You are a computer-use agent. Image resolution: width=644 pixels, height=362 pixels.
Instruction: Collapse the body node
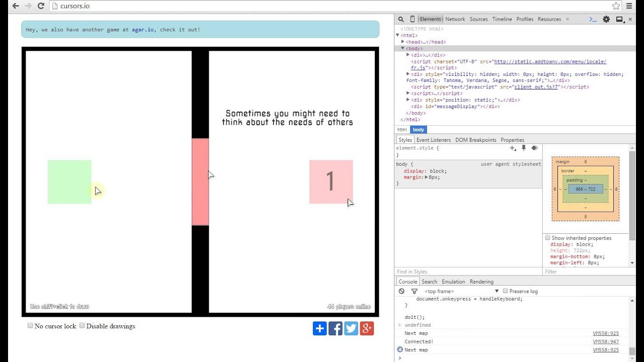coord(403,48)
